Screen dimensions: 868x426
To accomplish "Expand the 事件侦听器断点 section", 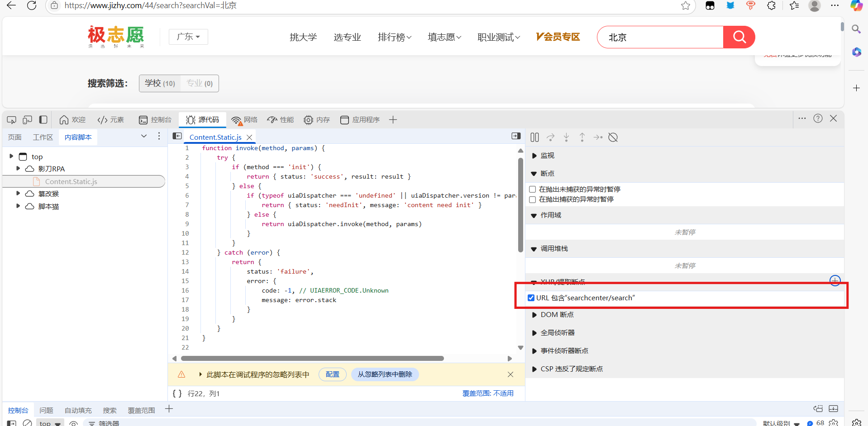I will [534, 351].
